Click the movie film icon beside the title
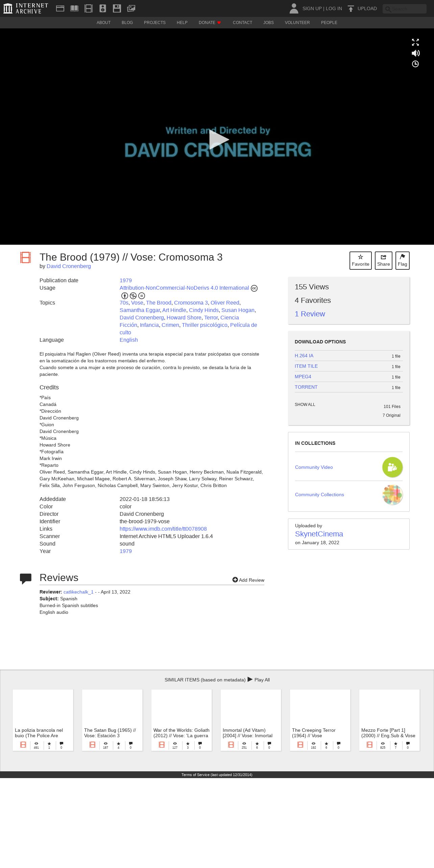Image resolution: width=434 pixels, height=868 pixels. tap(25, 258)
